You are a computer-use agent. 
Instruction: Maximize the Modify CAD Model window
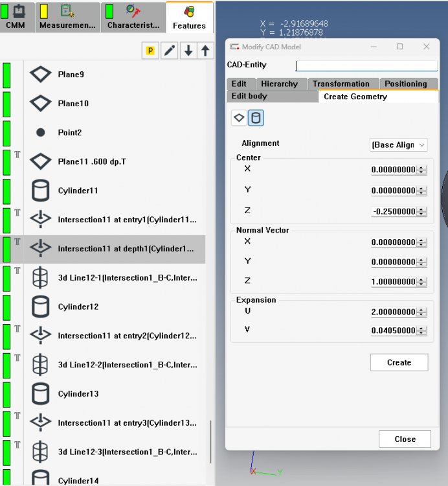(x=399, y=47)
